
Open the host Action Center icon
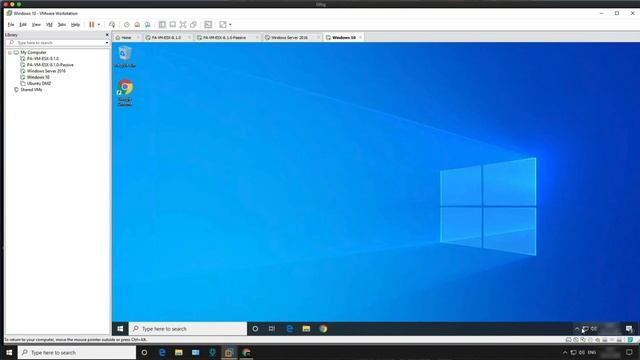[629, 352]
